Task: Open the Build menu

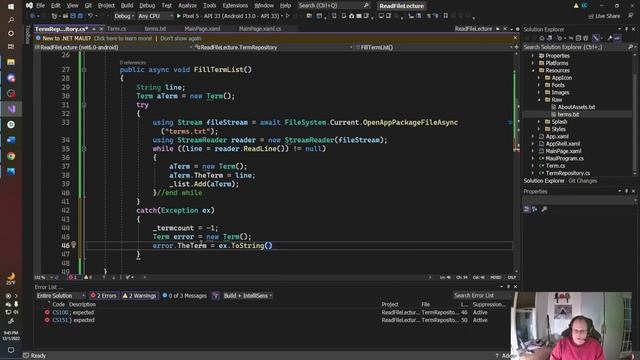Action: coord(127,6)
